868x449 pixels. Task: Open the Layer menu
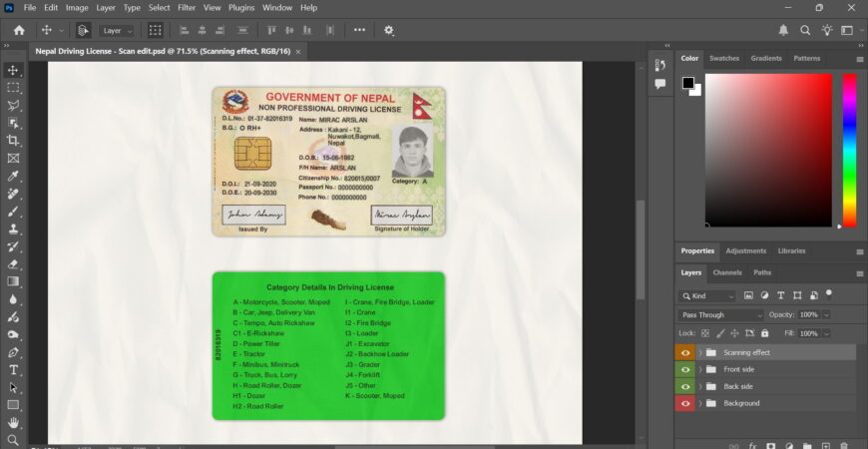[106, 8]
